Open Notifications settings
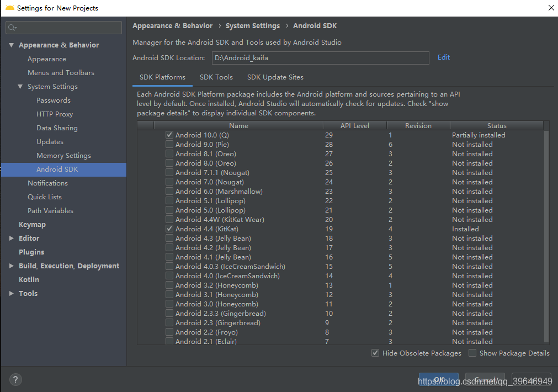Viewport: 558px width, 392px height. [47, 183]
